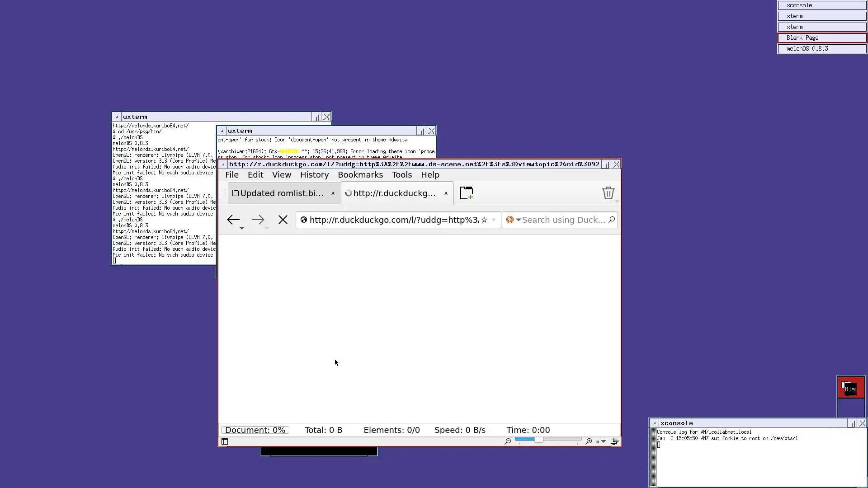The height and width of the screenshot is (488, 868).
Task: Click the forward navigation arrow
Action: coord(258,220)
